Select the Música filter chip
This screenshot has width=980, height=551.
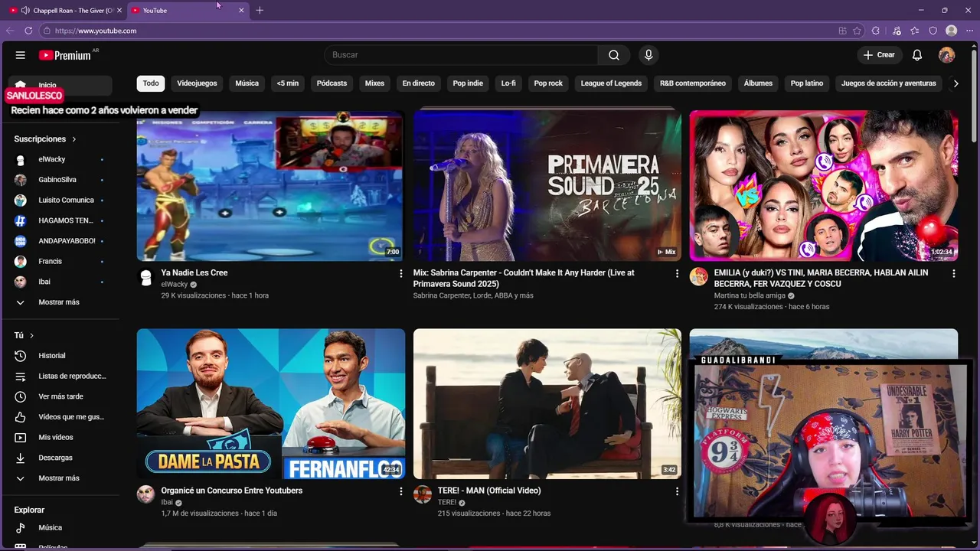tap(247, 83)
